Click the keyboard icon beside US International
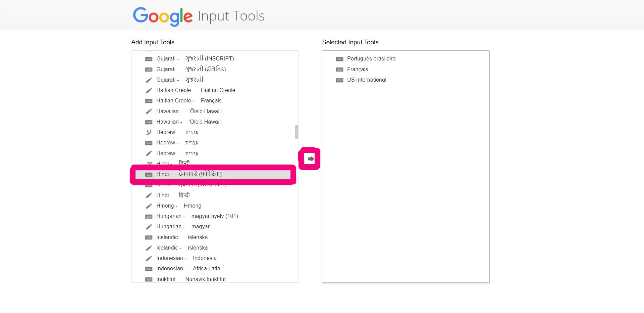Image resolution: width=644 pixels, height=313 pixels. coord(339,80)
